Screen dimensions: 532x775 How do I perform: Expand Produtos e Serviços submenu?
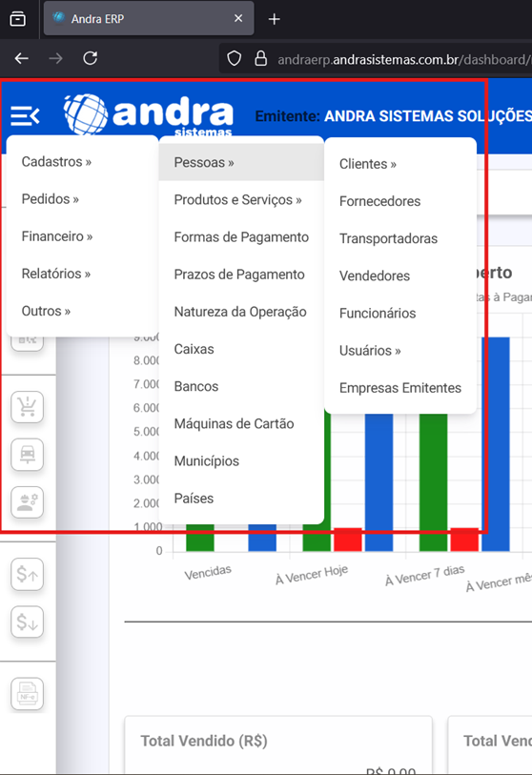241,199
